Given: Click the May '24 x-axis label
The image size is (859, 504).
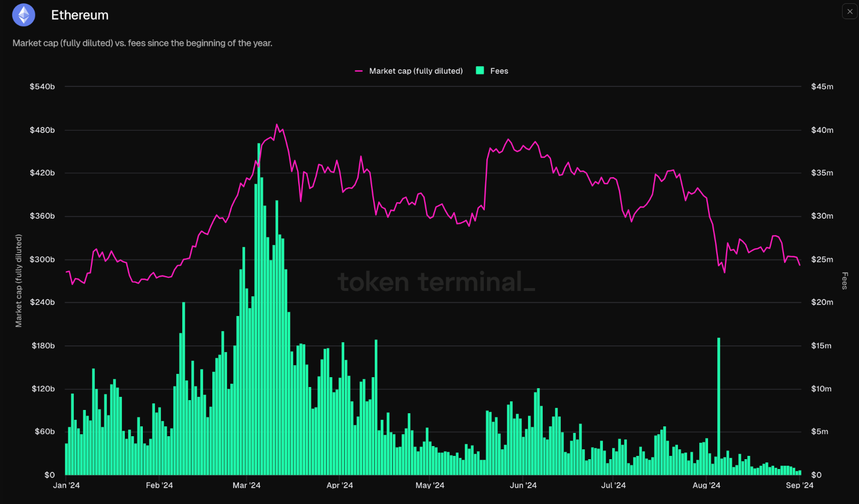Looking at the screenshot, I should tap(430, 485).
